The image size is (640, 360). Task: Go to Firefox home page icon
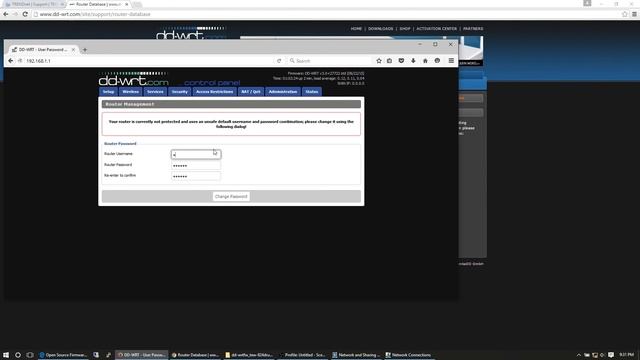click(x=425, y=61)
